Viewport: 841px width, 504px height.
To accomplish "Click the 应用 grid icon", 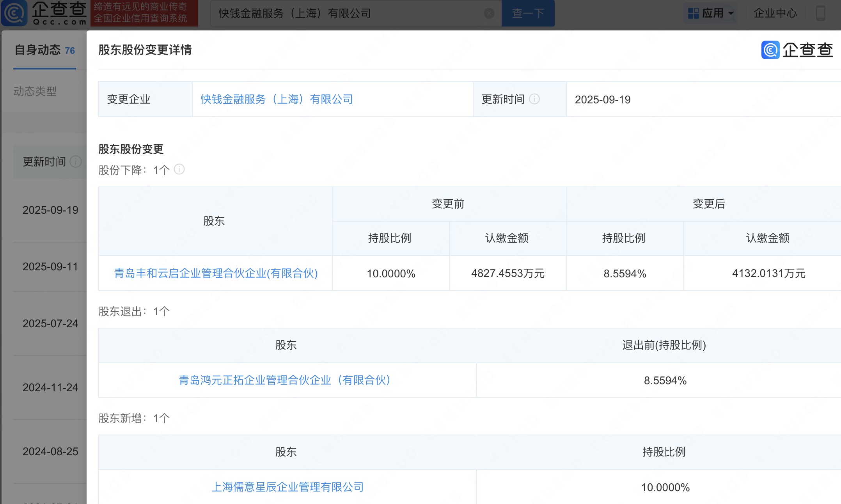I will click(x=693, y=13).
